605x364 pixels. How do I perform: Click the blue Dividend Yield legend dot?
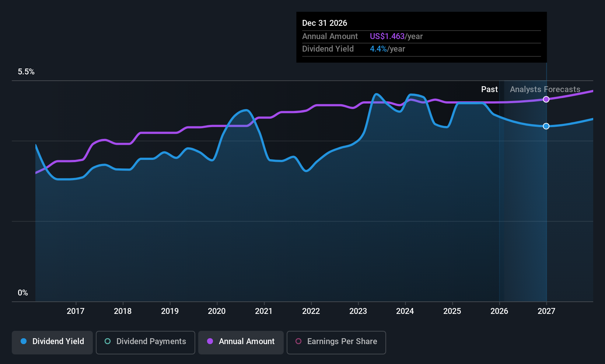[24, 342]
